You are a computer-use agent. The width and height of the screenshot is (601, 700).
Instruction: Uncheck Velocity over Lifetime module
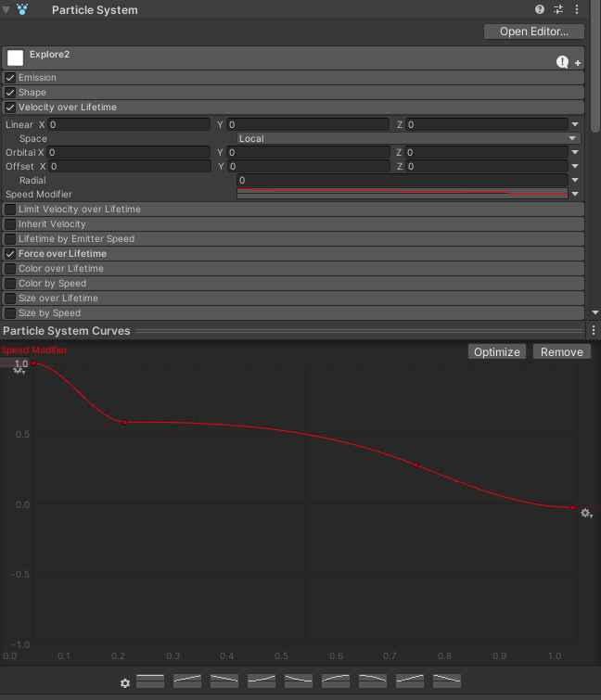click(x=10, y=108)
